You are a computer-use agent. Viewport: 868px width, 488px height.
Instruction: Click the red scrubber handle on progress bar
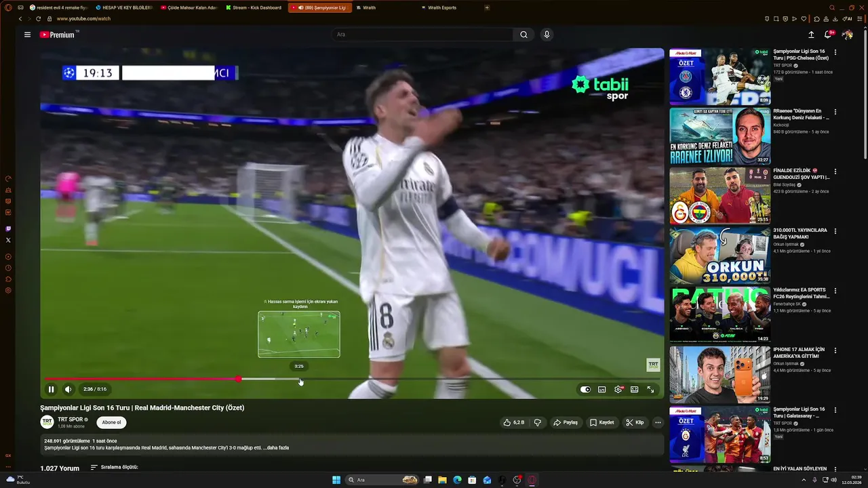click(x=238, y=379)
